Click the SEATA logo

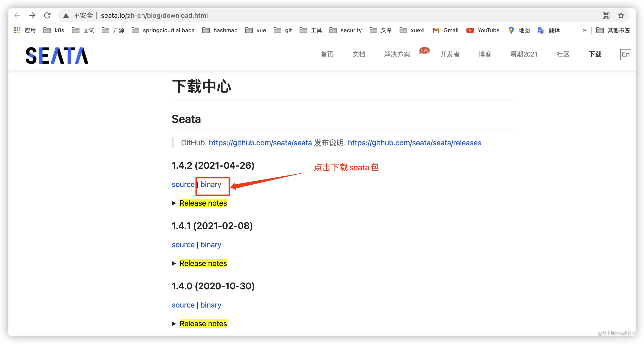57,55
